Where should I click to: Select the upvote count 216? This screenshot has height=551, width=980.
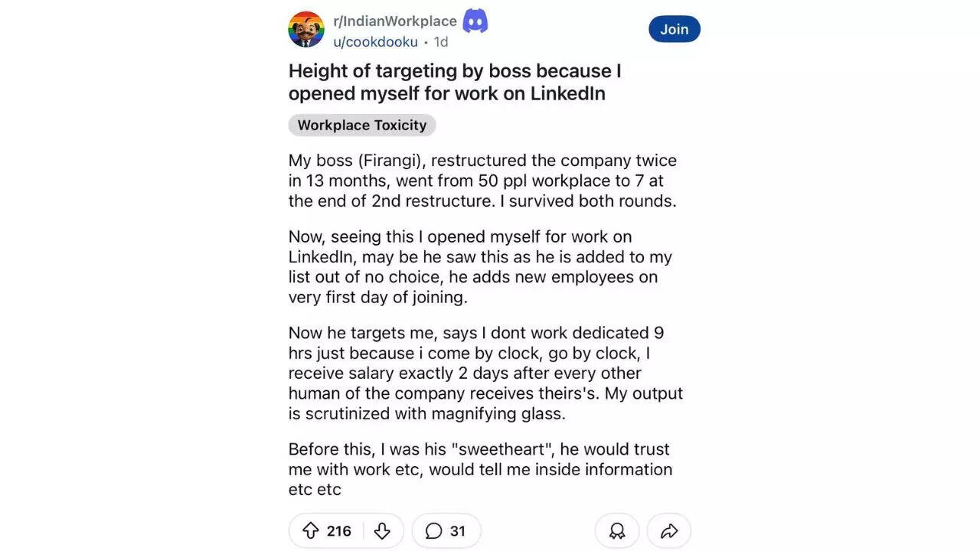pos(337,530)
